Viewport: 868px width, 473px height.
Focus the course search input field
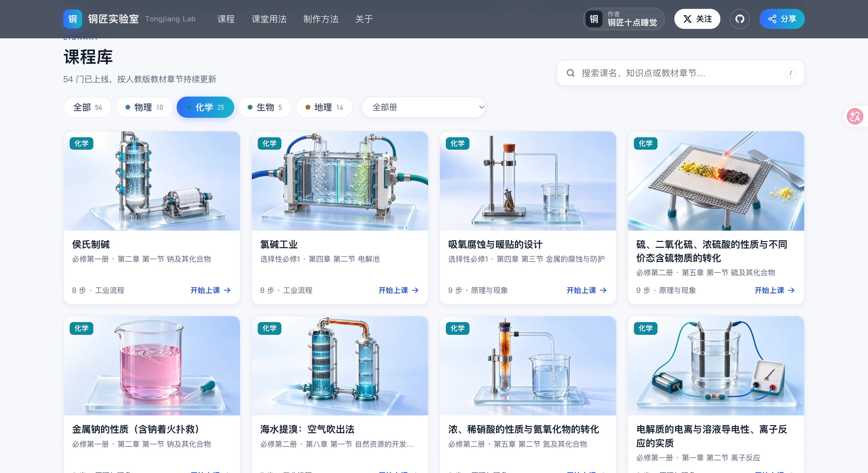(680, 73)
